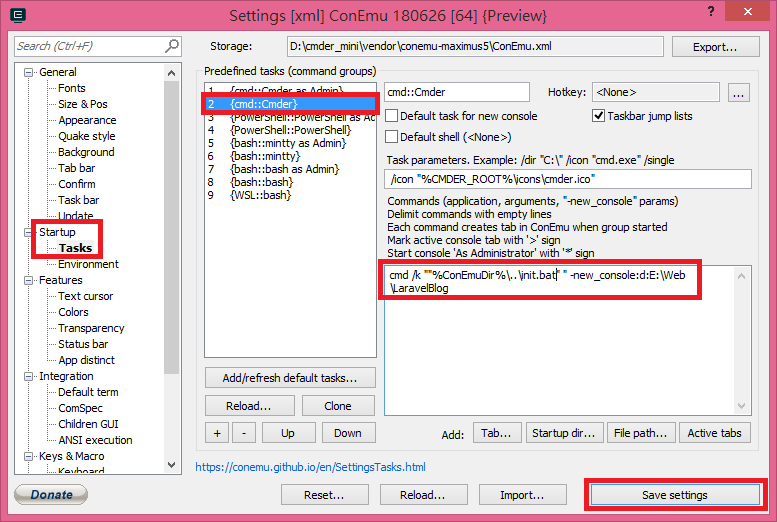Open Tab bar settings page
777x522 pixels.
coord(76,168)
